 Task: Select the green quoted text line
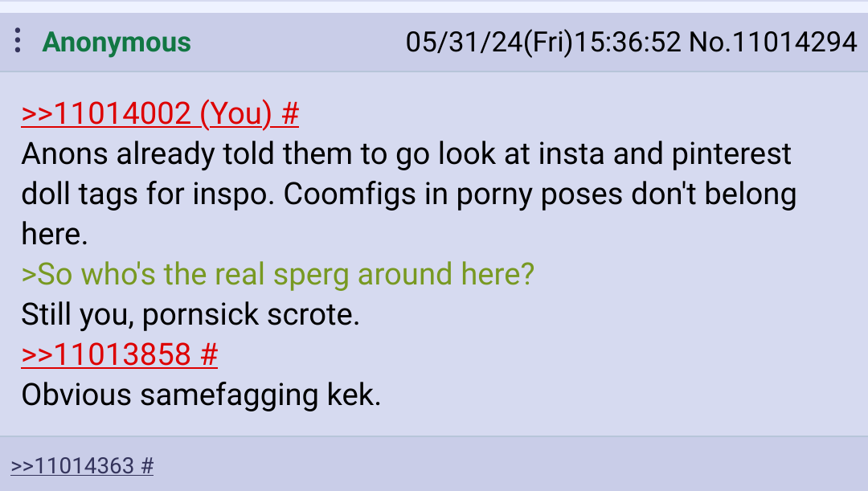278,275
